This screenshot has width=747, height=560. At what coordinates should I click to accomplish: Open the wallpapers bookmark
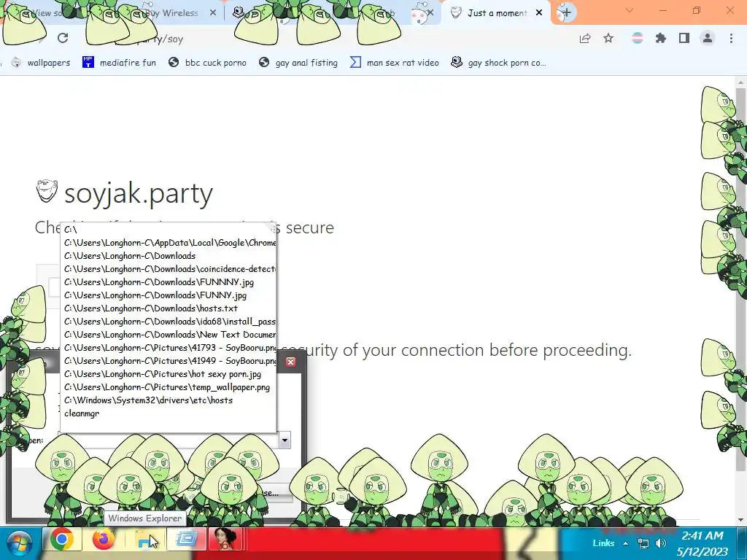41,63
